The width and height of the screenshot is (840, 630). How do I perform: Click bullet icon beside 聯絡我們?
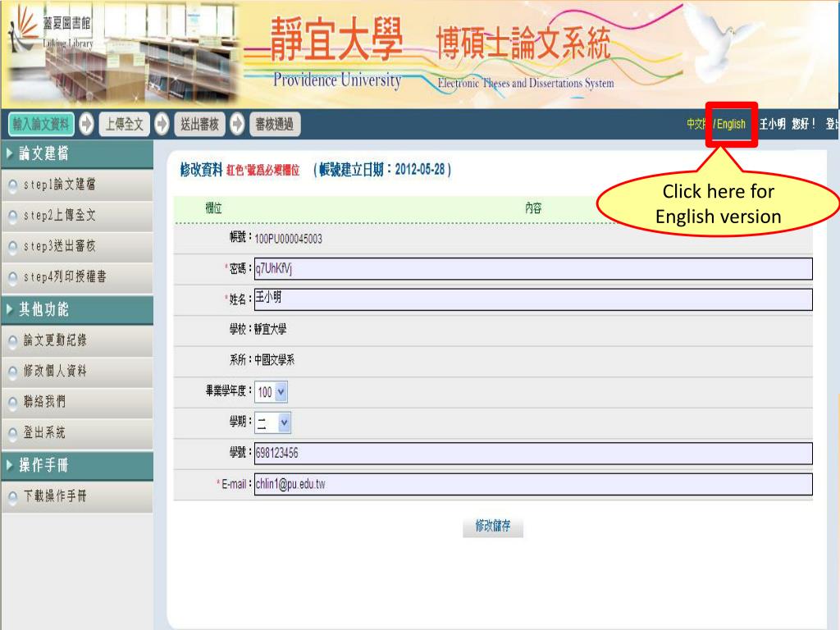[13, 403]
